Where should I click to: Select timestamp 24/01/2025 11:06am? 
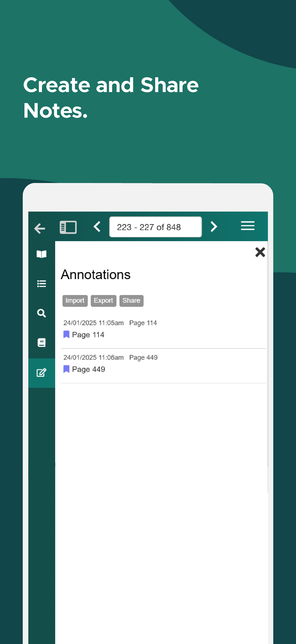click(93, 357)
